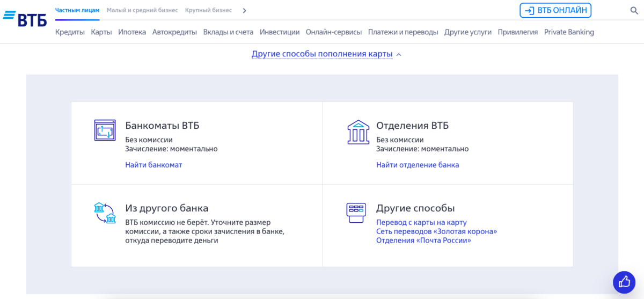Open the Кредиты menu
Screen dimensions: 644x299
(x=70, y=32)
